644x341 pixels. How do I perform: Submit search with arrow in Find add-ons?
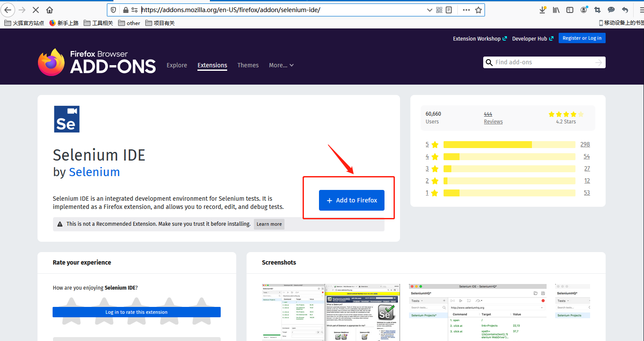tap(598, 63)
